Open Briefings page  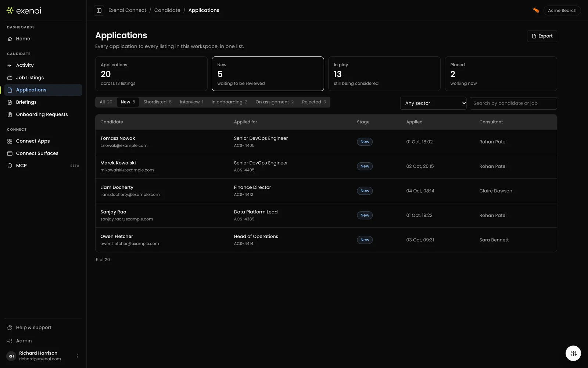[43, 102]
